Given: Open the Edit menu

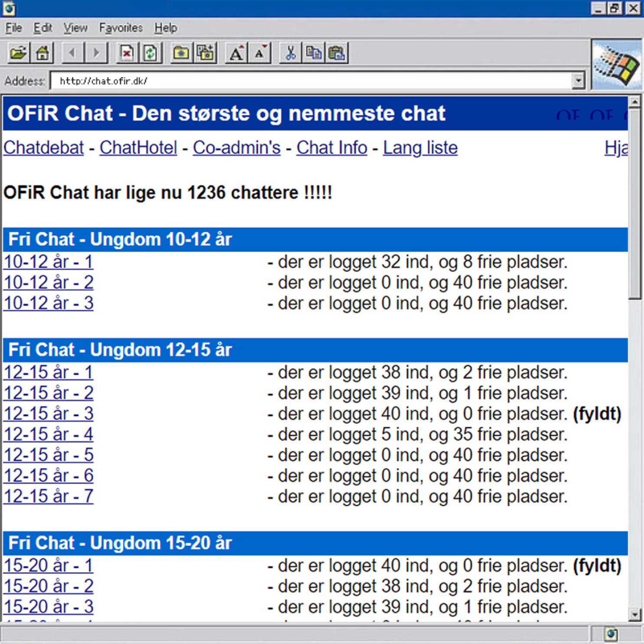Looking at the screenshot, I should 42,28.
